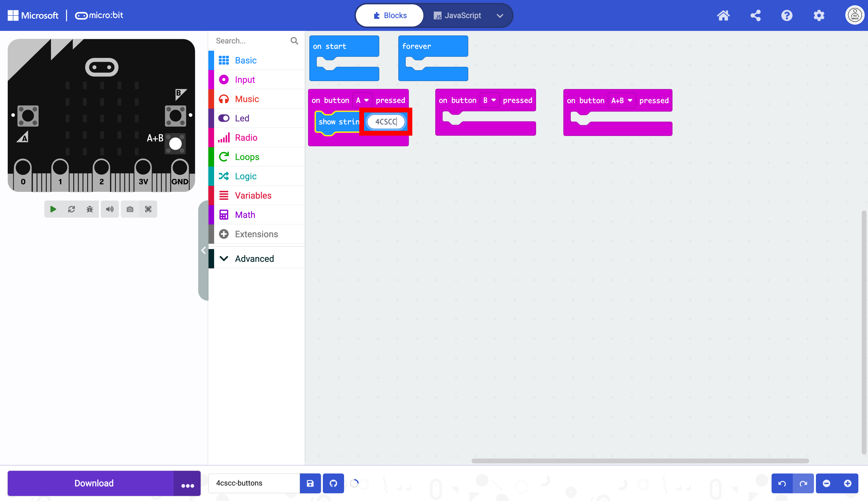868x501 pixels.
Task: Open the Variables block category
Action: [257, 195]
